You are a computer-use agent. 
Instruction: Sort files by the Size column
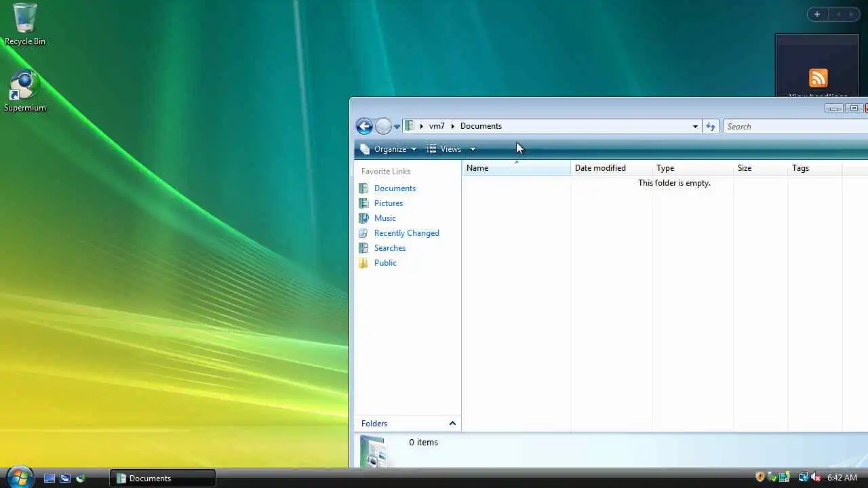pos(760,168)
